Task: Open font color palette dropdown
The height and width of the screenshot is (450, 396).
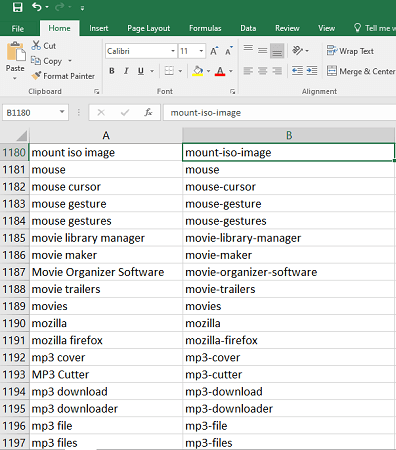Action: (231, 71)
